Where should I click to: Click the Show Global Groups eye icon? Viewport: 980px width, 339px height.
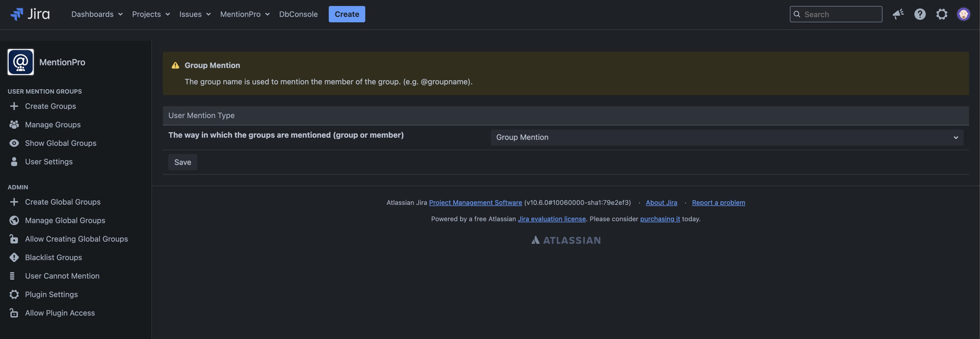[14, 143]
